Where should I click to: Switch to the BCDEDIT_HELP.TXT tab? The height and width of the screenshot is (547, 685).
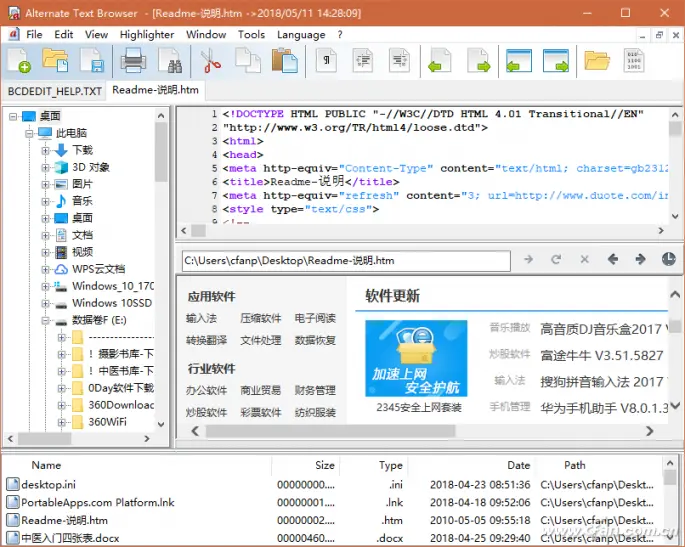click(x=55, y=91)
